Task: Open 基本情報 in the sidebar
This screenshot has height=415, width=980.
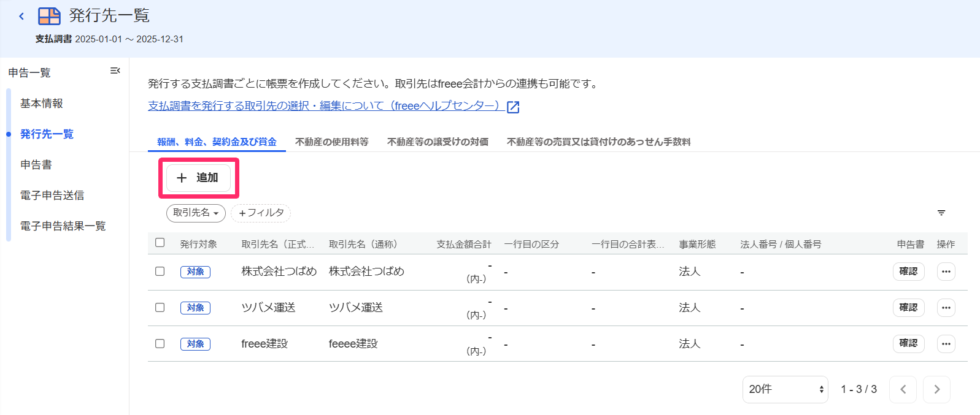Action: [x=42, y=104]
